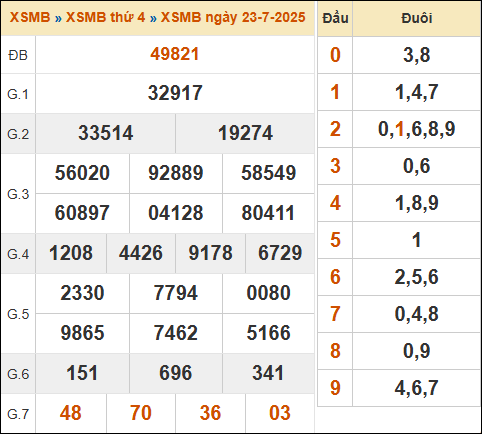Open the XSMB thứ 4 link
This screenshot has height=434, width=482.
105,17
